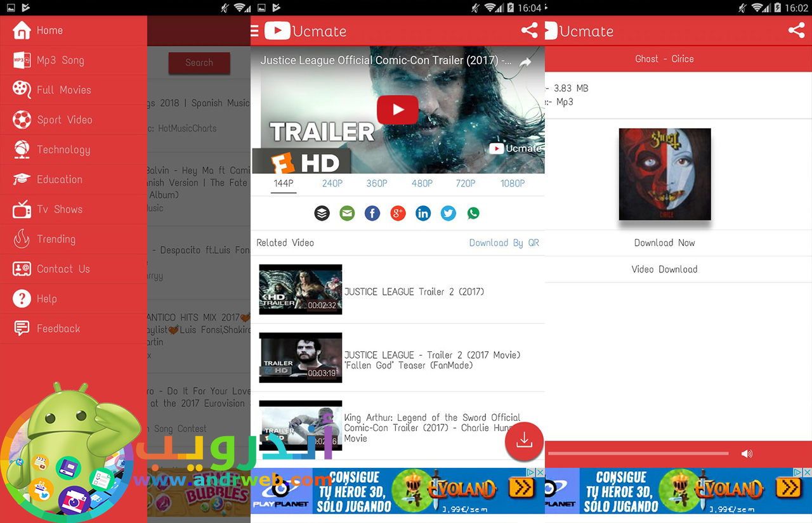Share through the WhatsApp icon
This screenshot has width=812, height=523.
[x=473, y=213]
